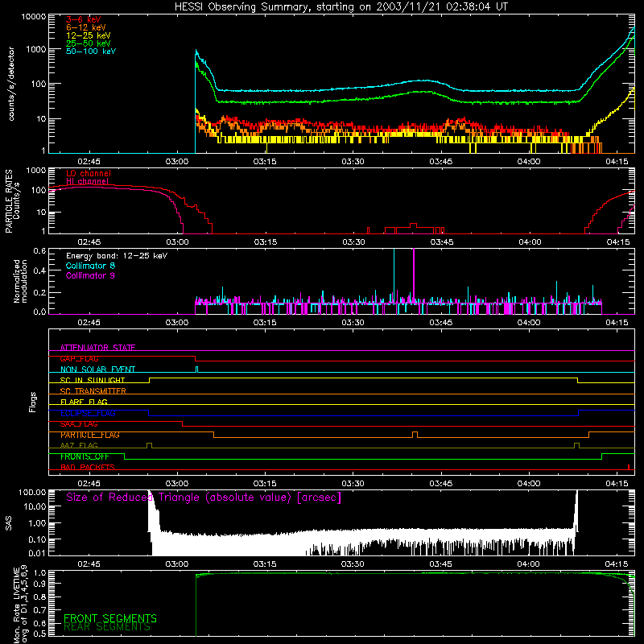Select the 12-25 keV legend label
Screen dimensions: 644x644
89,35
